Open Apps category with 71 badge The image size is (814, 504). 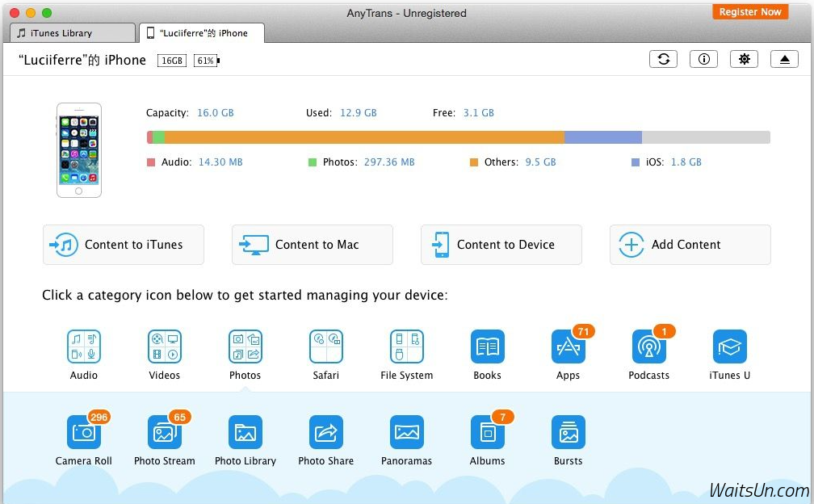tap(569, 346)
